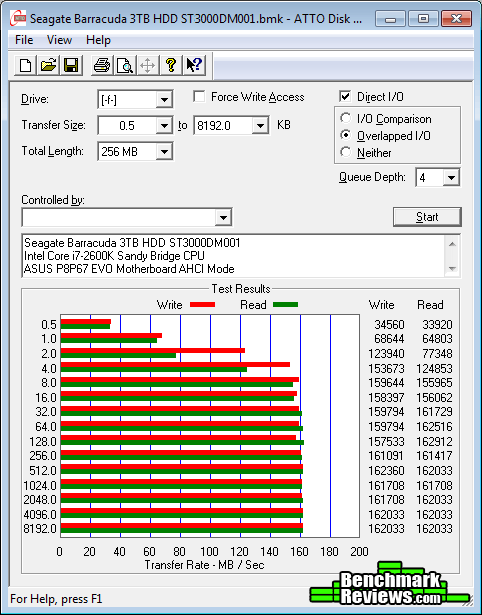This screenshot has height=615, width=482.
Task: Click the write value 34560
Action: [x=389, y=325]
